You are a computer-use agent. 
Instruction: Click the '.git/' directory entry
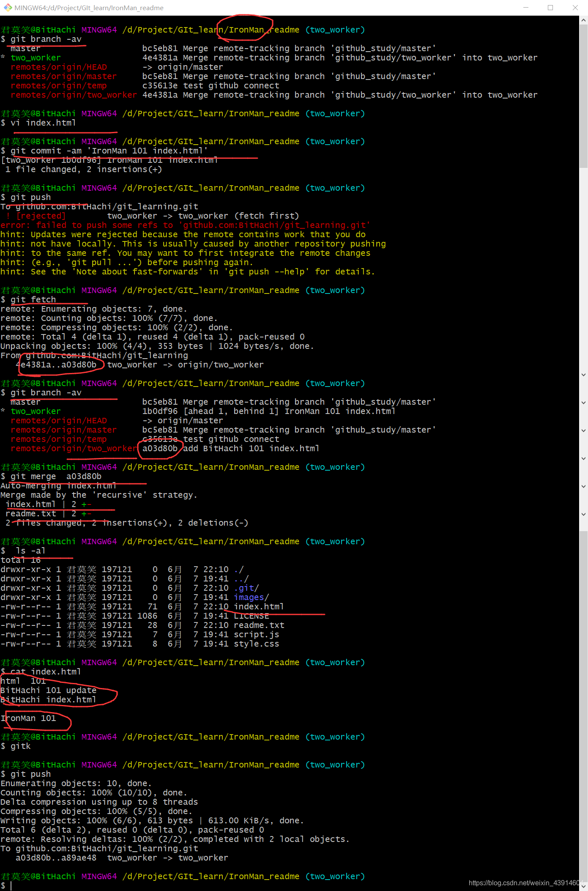[246, 588]
